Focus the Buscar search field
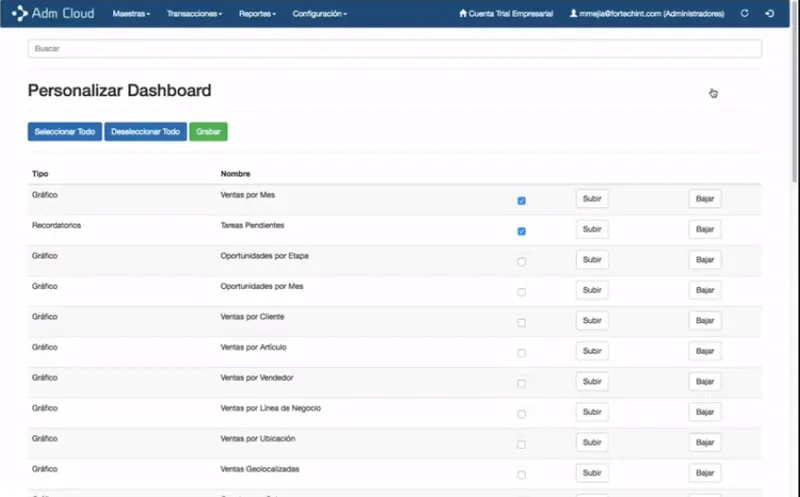The width and height of the screenshot is (800, 497). 394,48
